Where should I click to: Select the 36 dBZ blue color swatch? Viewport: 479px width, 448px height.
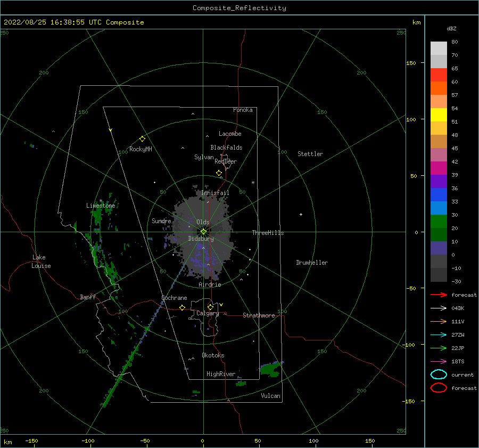coord(439,194)
